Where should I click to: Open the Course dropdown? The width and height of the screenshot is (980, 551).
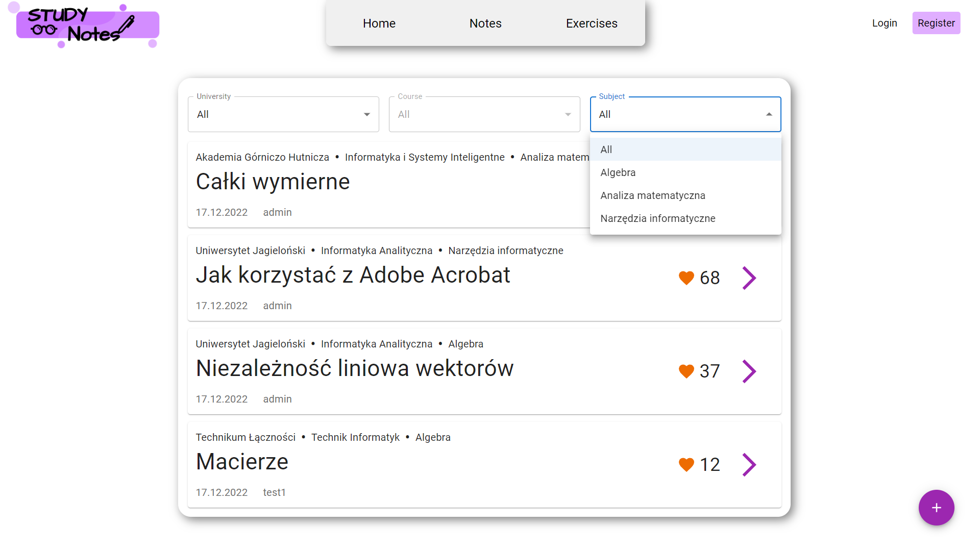[484, 114]
